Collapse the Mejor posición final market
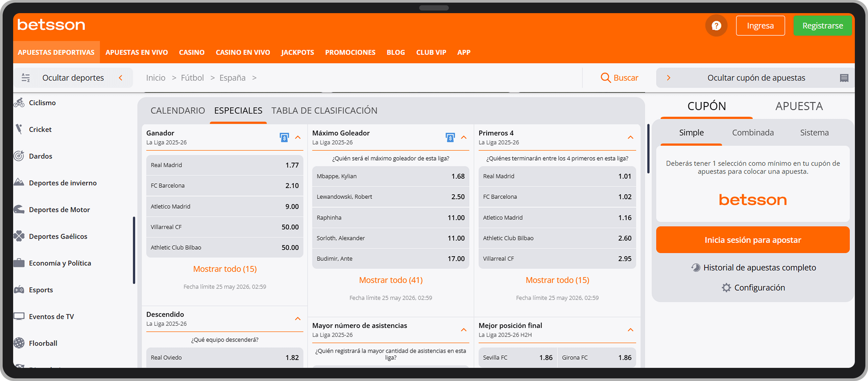 pos(630,330)
